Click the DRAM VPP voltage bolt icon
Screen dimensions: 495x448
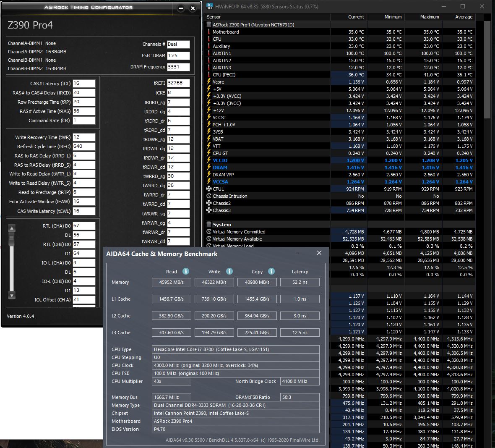[x=208, y=174]
